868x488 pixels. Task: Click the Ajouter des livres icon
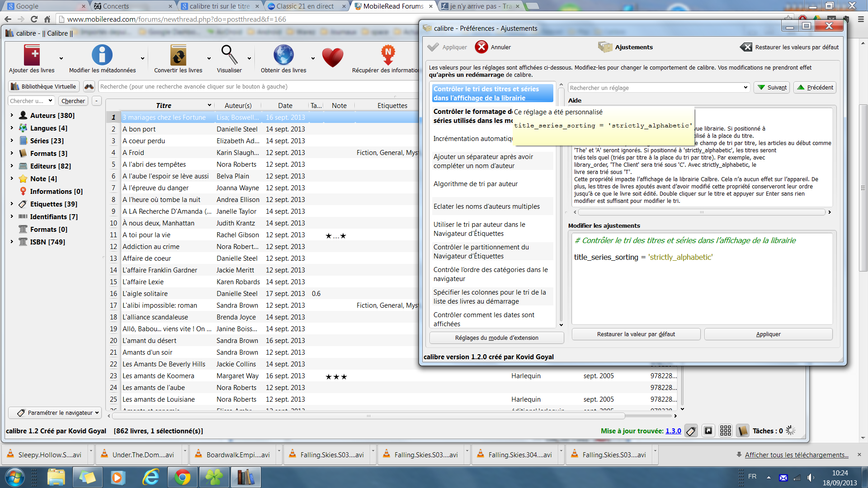click(32, 55)
